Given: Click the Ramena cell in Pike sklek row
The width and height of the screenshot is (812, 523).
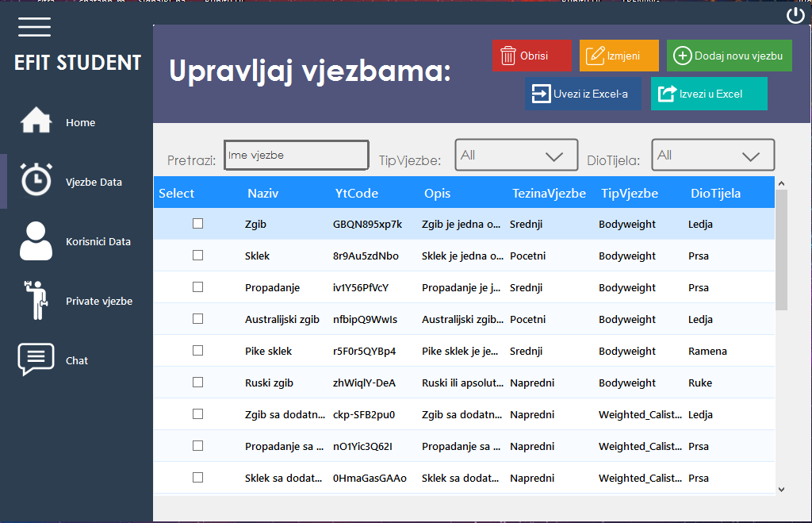Looking at the screenshot, I should click(707, 351).
